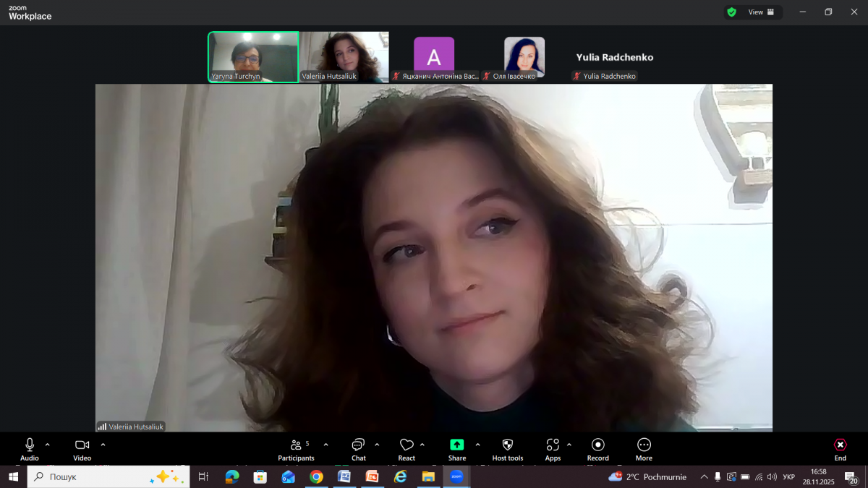Select Yaryna Turchyn video thumbnail
The image size is (868, 488).
253,56
